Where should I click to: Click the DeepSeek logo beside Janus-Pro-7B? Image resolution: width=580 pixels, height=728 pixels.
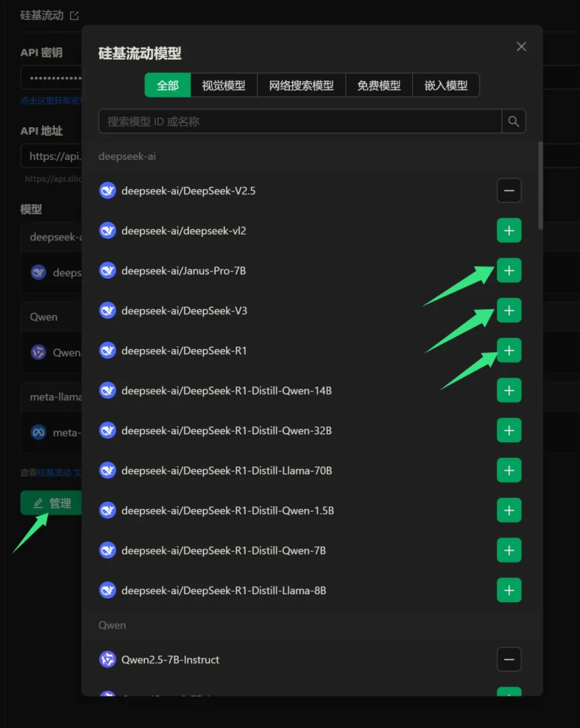(x=107, y=270)
